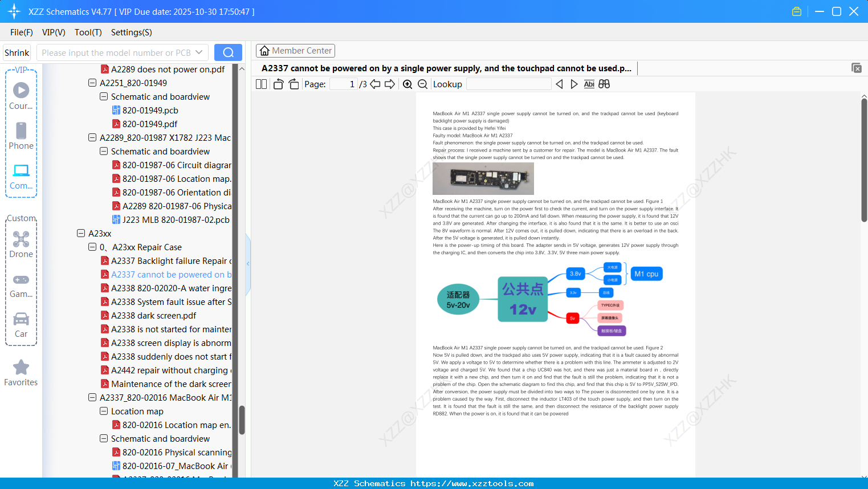Open the Drone category icon
Image resolution: width=868 pixels, height=489 pixels.
[21, 244]
